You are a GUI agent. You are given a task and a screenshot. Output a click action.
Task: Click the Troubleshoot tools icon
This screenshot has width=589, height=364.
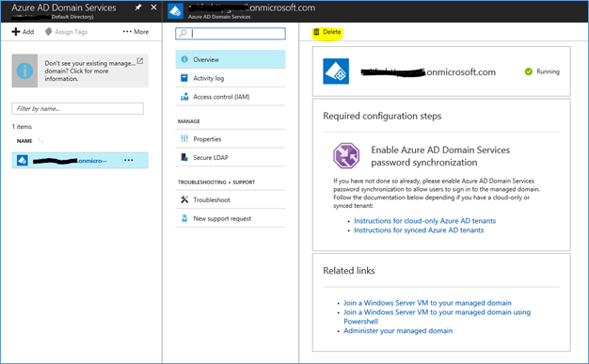(184, 199)
